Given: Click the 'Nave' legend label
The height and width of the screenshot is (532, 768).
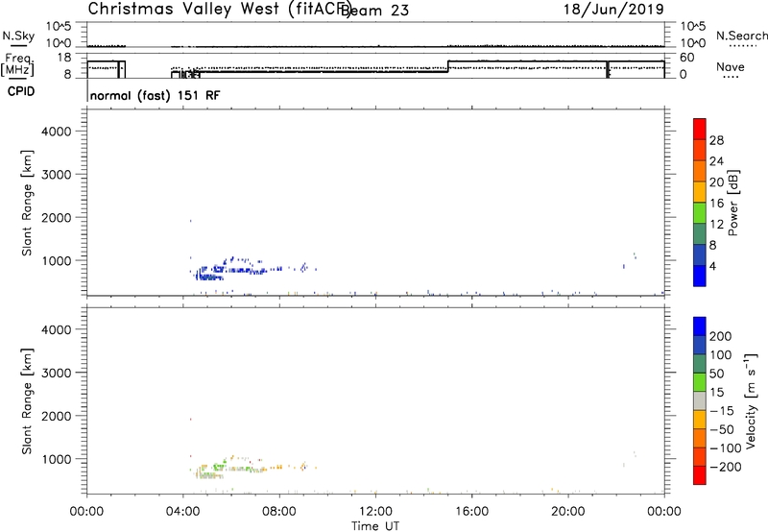Looking at the screenshot, I should point(731,66).
